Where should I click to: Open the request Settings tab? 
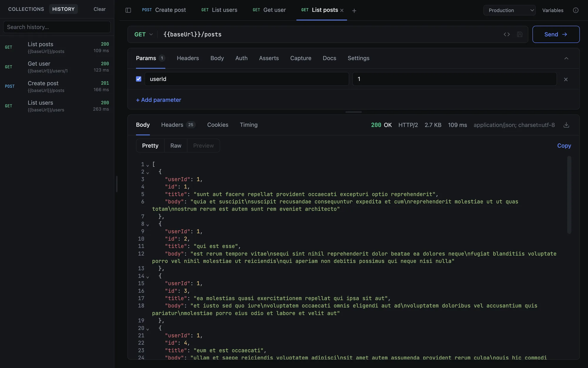click(x=358, y=58)
